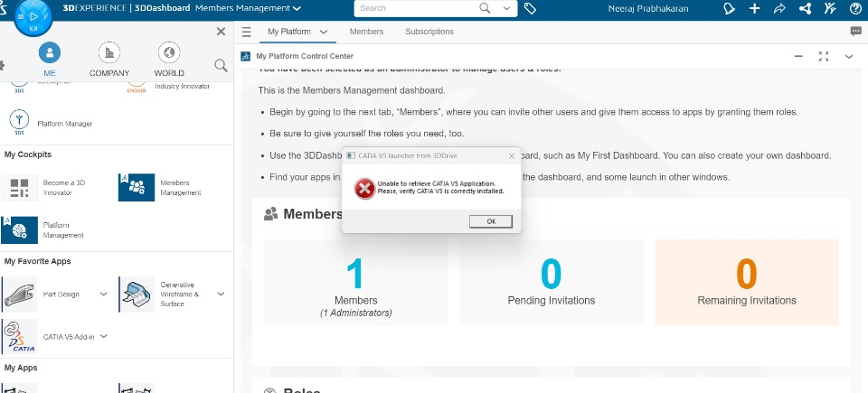
Task: Click the My Platform Control Center widget icon
Action: [245, 56]
